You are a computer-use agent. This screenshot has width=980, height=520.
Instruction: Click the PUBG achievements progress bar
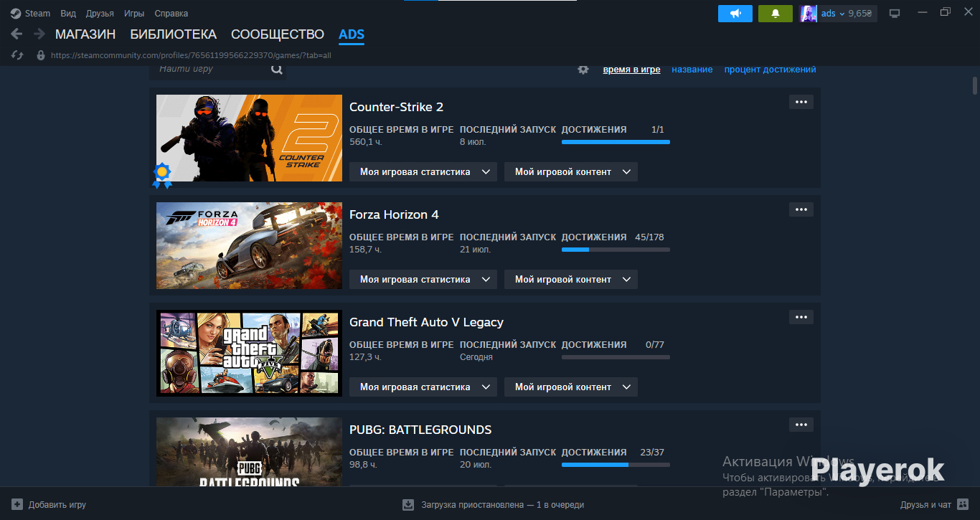[616, 465]
